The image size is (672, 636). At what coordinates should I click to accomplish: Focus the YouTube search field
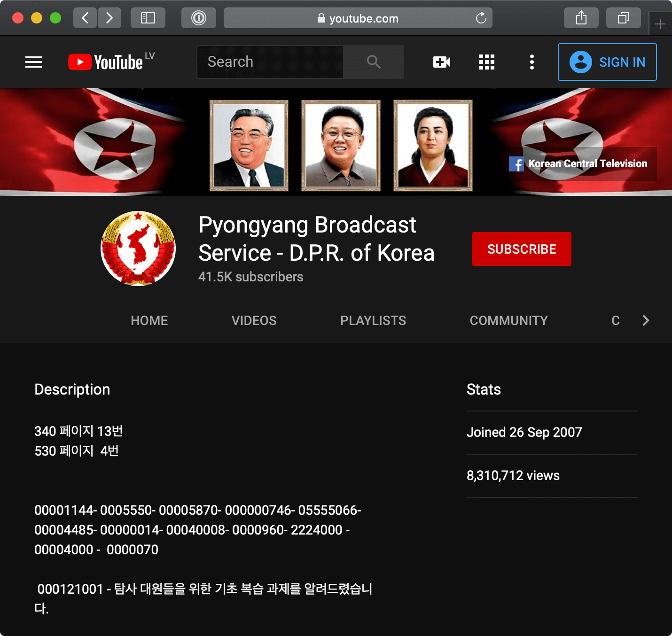click(x=270, y=62)
